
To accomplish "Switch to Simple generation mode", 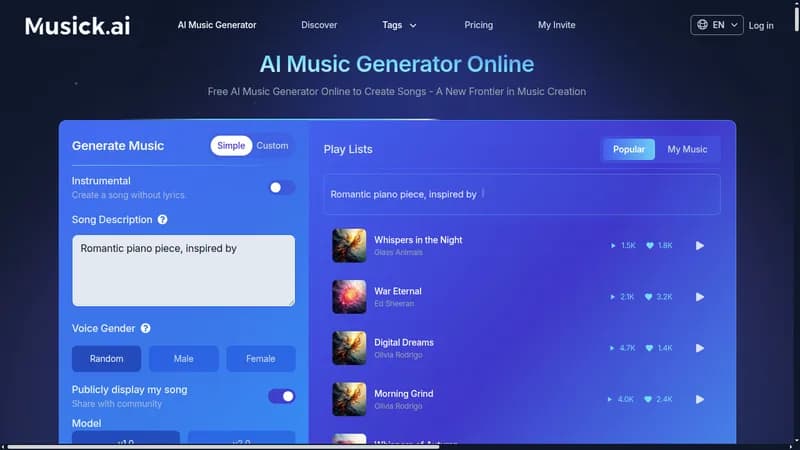I will [231, 145].
